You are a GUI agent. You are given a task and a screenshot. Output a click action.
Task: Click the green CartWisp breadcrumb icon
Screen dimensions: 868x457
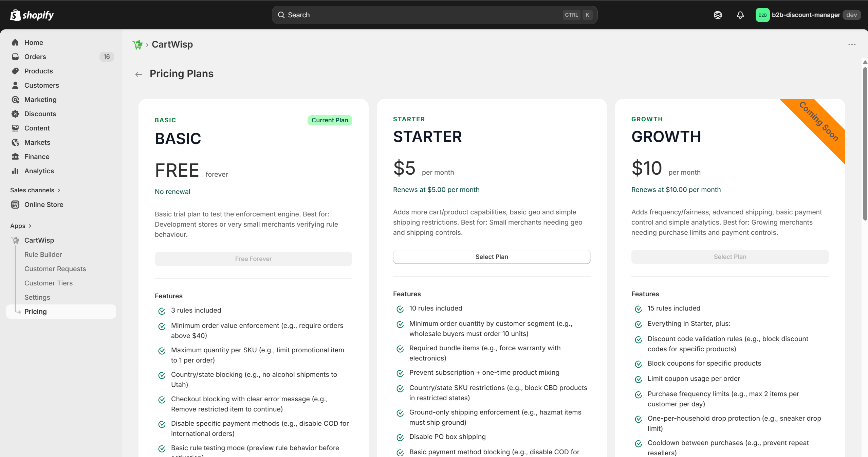137,45
